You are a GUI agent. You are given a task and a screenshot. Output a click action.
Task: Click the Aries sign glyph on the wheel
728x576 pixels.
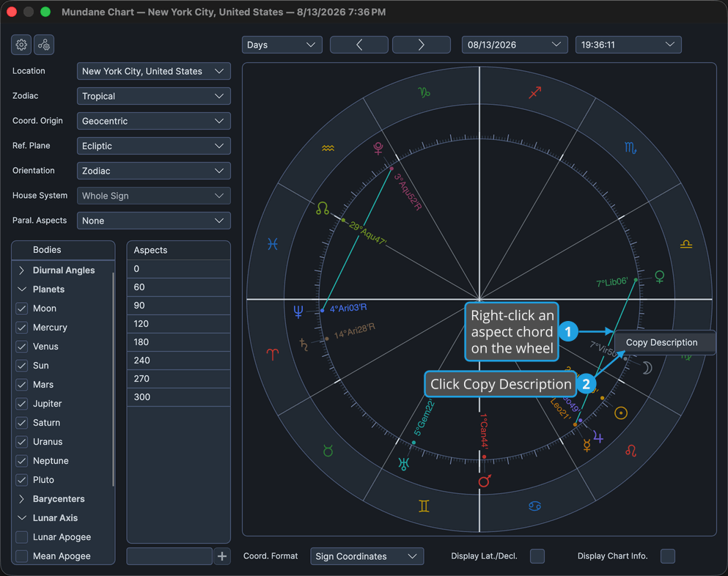click(x=273, y=354)
